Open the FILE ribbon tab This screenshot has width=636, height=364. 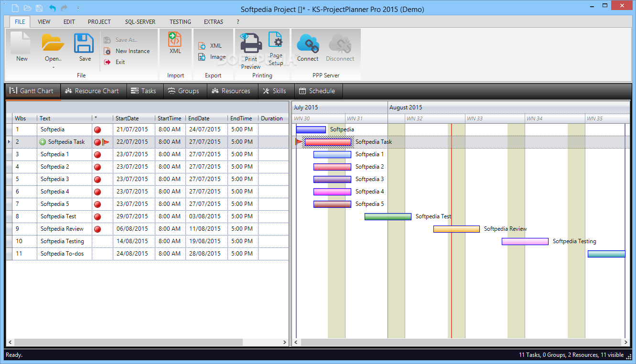20,22
